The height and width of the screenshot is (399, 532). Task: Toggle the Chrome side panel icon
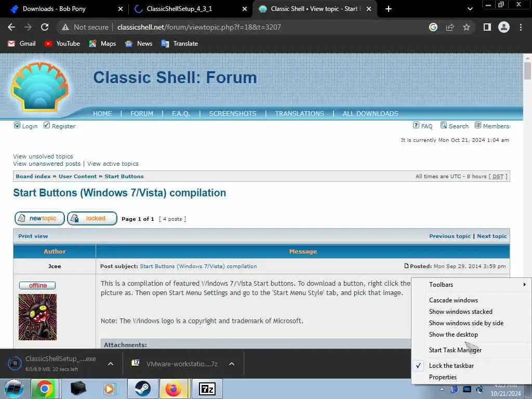487,27
